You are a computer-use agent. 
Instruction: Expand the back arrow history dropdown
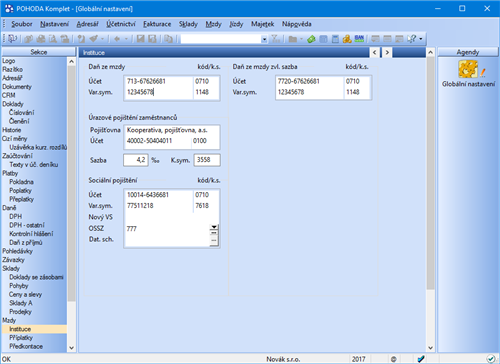point(126,39)
